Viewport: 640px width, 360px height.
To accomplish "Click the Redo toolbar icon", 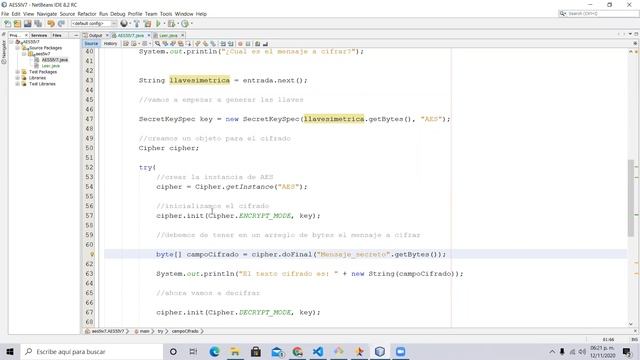I will coord(61,24).
